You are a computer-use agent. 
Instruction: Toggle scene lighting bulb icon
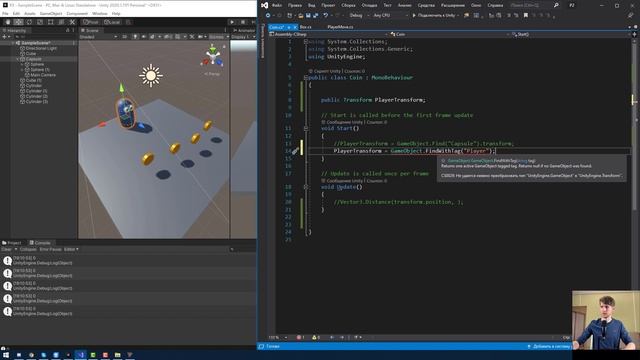click(x=135, y=37)
